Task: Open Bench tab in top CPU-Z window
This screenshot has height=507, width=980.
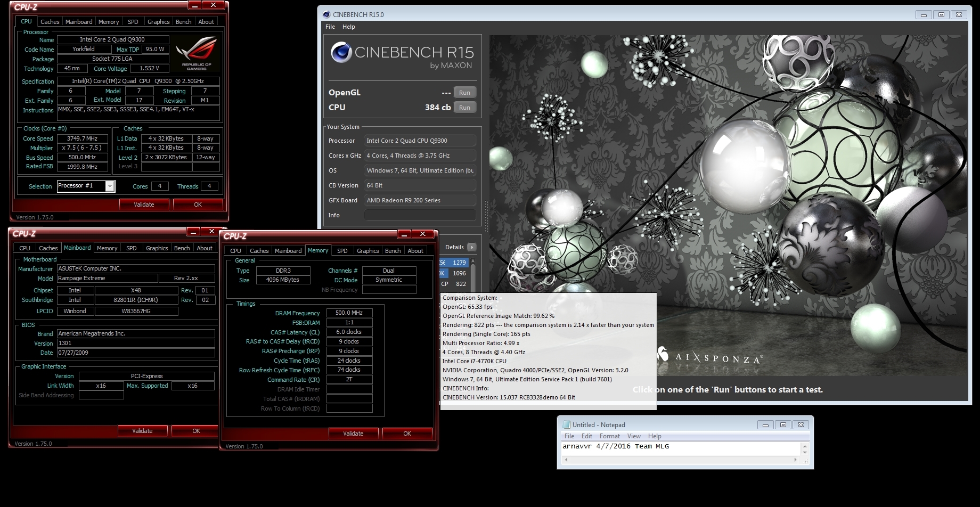Action: (x=183, y=22)
